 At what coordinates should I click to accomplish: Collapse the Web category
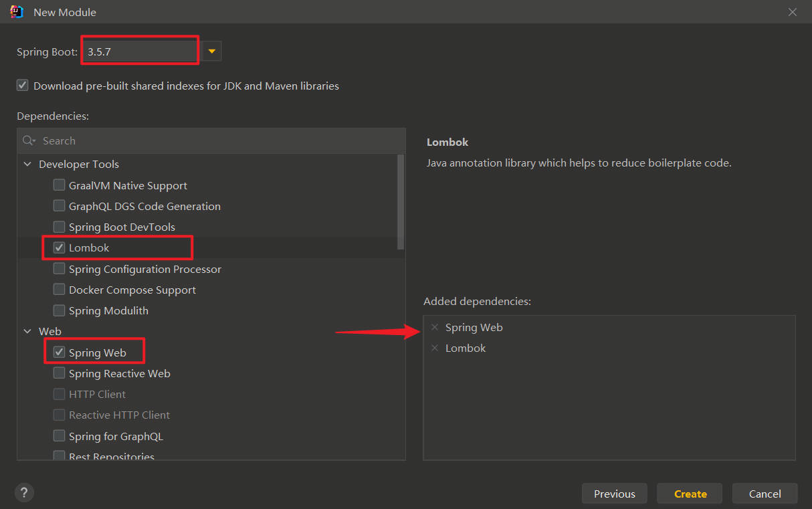[27, 331]
